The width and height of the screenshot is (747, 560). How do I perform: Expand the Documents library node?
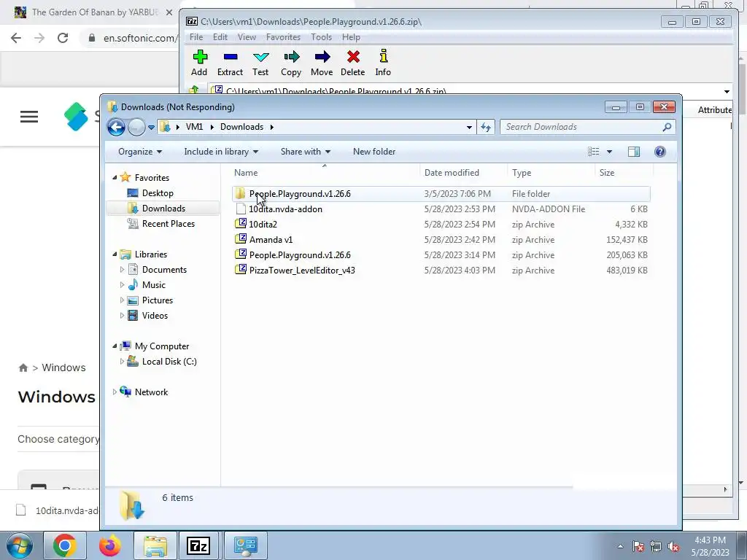tap(122, 270)
